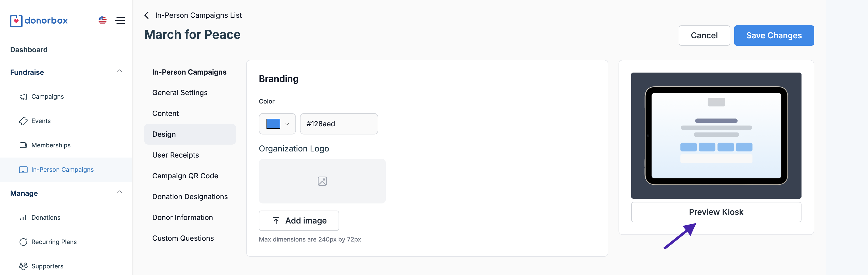Click the hex color input field

point(339,124)
